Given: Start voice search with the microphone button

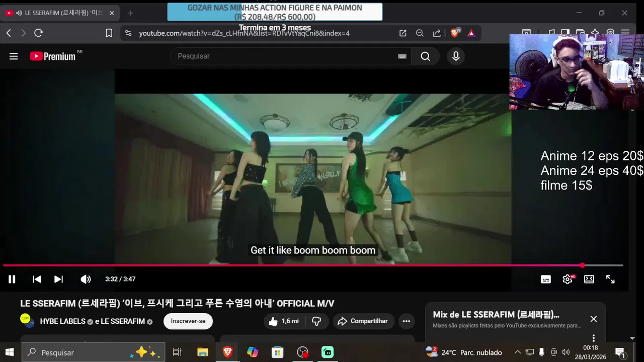Looking at the screenshot, I should (x=456, y=56).
